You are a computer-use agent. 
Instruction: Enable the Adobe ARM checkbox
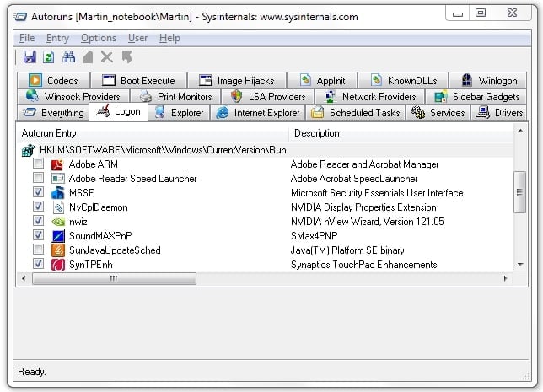[38, 163]
